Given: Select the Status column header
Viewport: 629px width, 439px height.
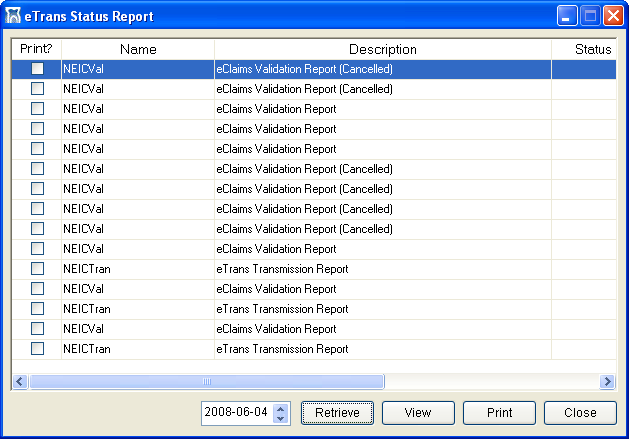Looking at the screenshot, I should (592, 49).
